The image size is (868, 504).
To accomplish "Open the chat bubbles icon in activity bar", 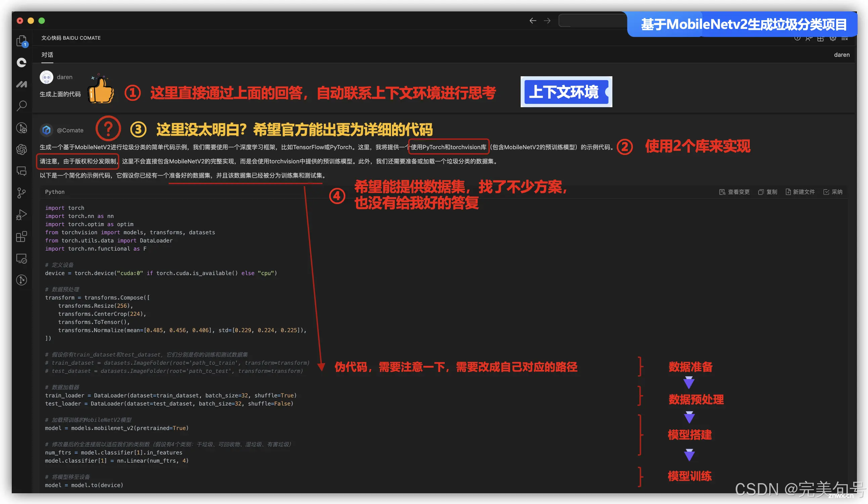I will point(22,171).
